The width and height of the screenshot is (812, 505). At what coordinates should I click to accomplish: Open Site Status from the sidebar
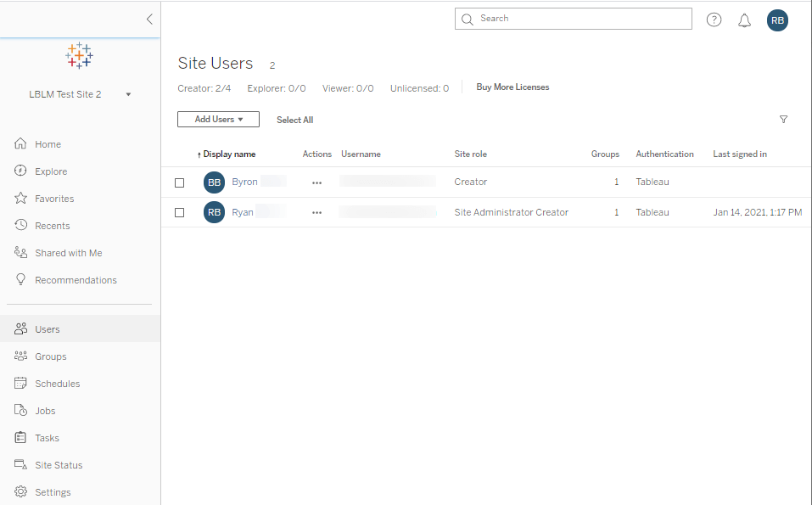tap(59, 464)
